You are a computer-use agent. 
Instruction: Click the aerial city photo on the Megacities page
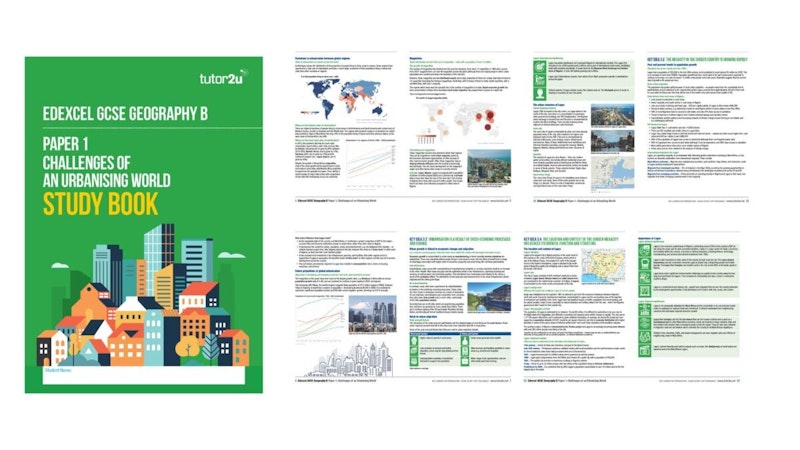pos(489,166)
